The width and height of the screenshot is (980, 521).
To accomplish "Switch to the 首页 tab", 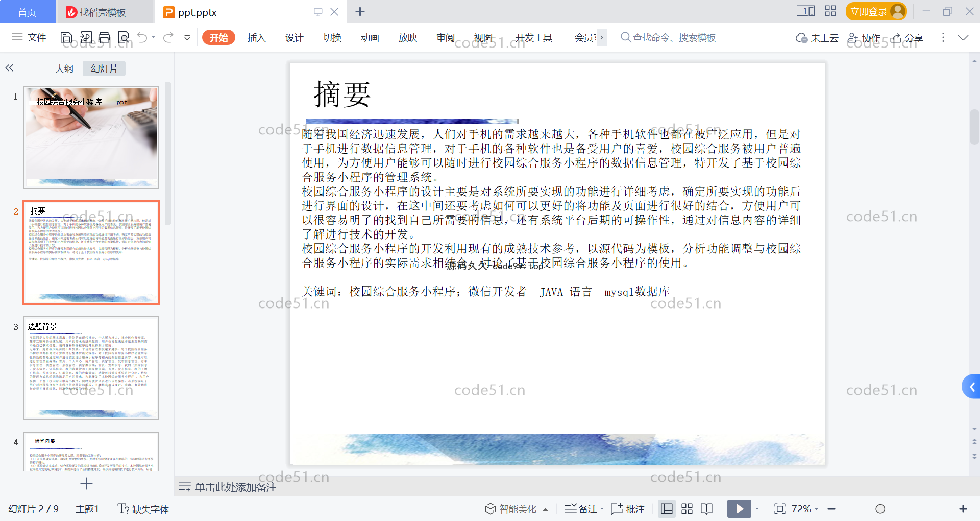I will pos(27,12).
